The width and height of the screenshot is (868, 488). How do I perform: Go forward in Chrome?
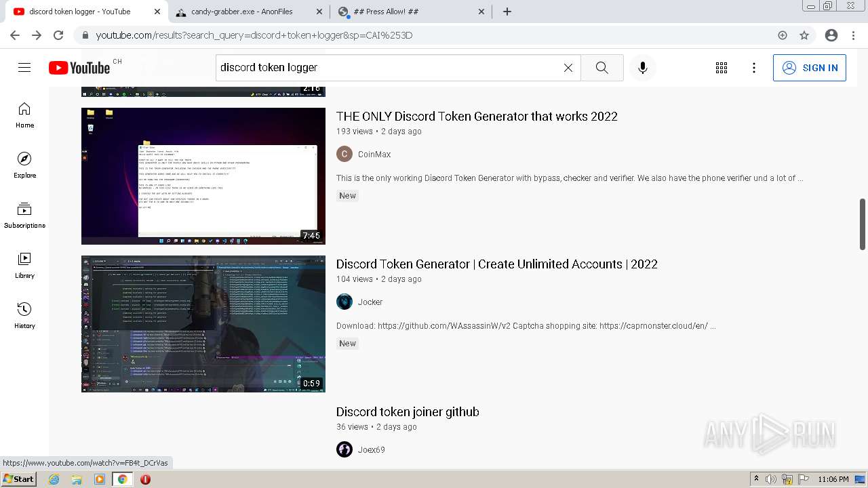coord(37,35)
